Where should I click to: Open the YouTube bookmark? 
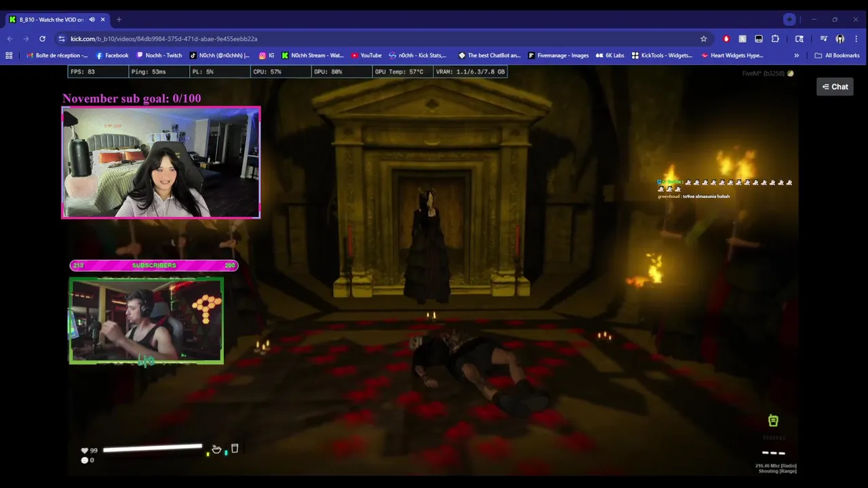click(366, 56)
